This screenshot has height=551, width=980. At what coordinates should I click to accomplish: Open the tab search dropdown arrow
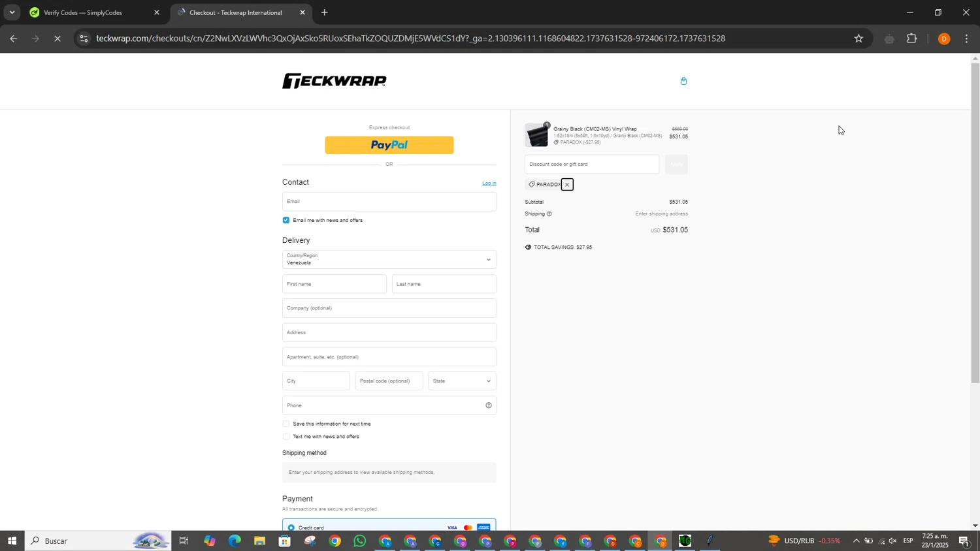(x=12, y=12)
